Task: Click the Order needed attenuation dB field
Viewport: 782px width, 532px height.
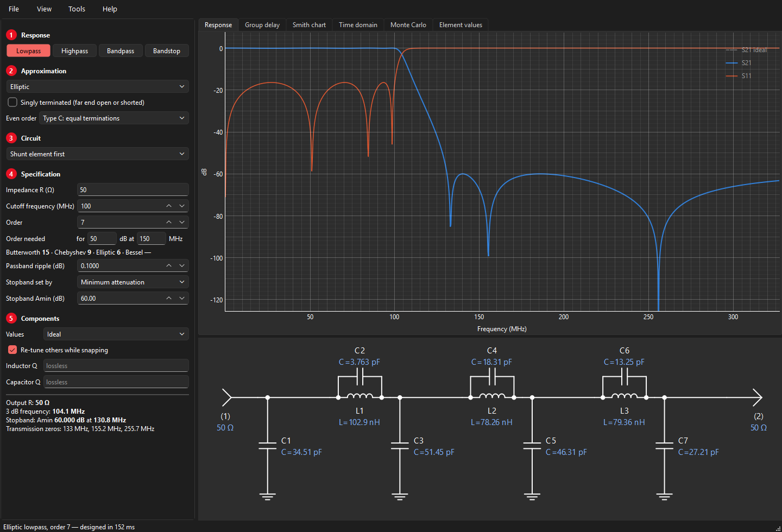Action: pos(102,238)
